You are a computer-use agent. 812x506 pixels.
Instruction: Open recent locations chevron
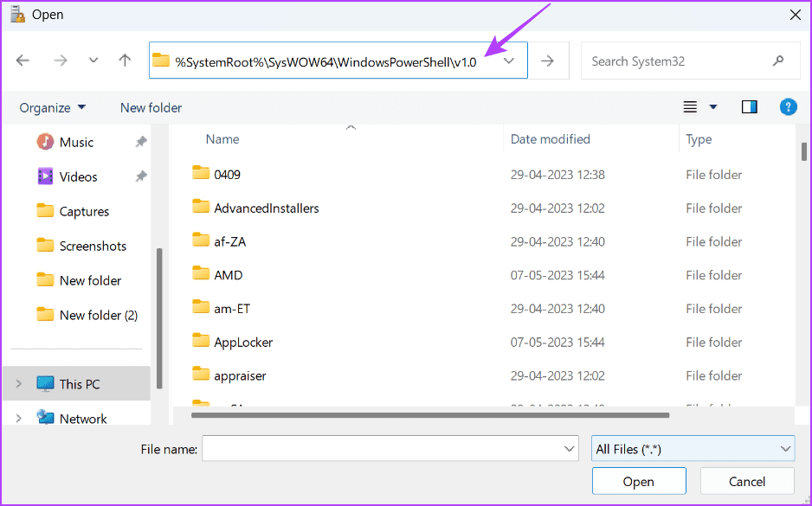tap(93, 61)
